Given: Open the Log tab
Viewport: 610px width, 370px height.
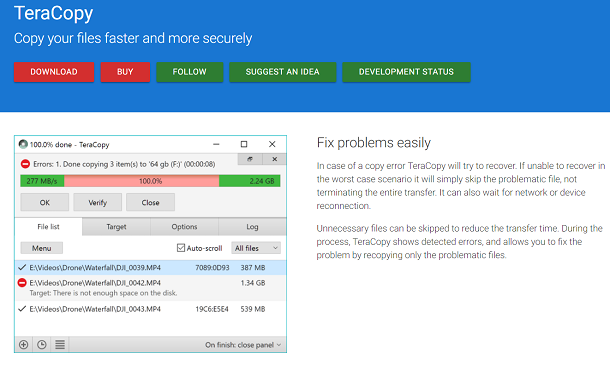Looking at the screenshot, I should tap(252, 227).
